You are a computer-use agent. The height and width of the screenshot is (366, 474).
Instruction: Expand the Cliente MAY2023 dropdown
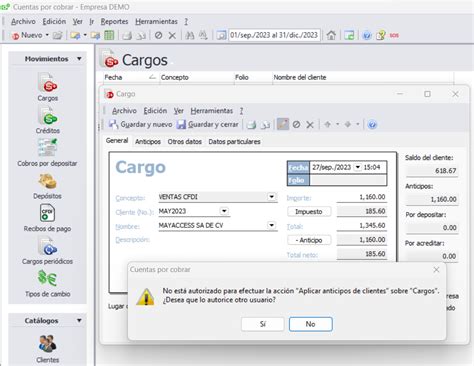[x=224, y=211]
